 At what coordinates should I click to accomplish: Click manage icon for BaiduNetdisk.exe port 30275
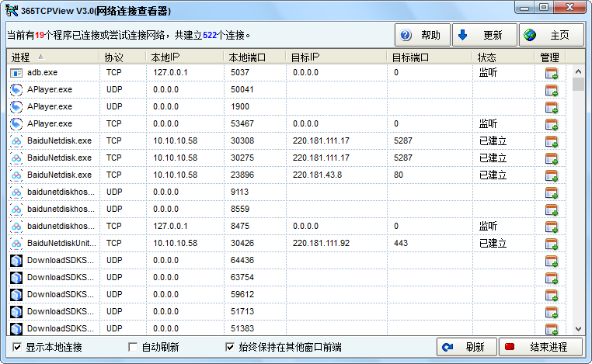[552, 159]
